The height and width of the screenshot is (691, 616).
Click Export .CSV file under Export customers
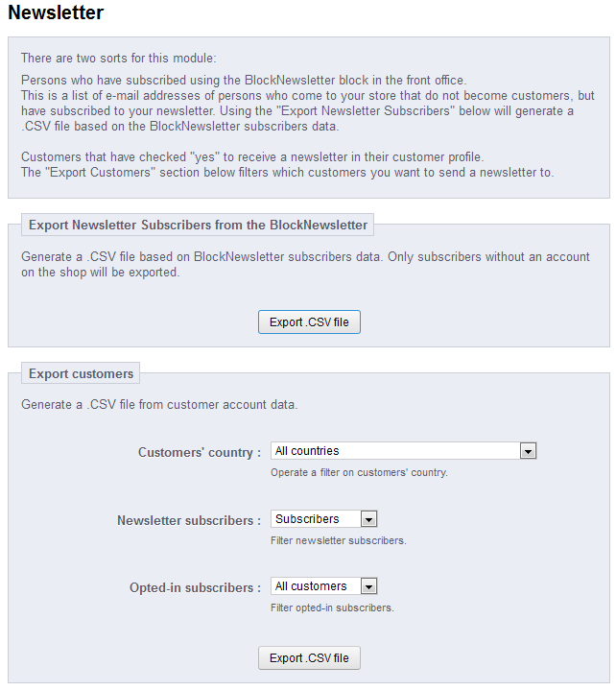click(x=309, y=658)
